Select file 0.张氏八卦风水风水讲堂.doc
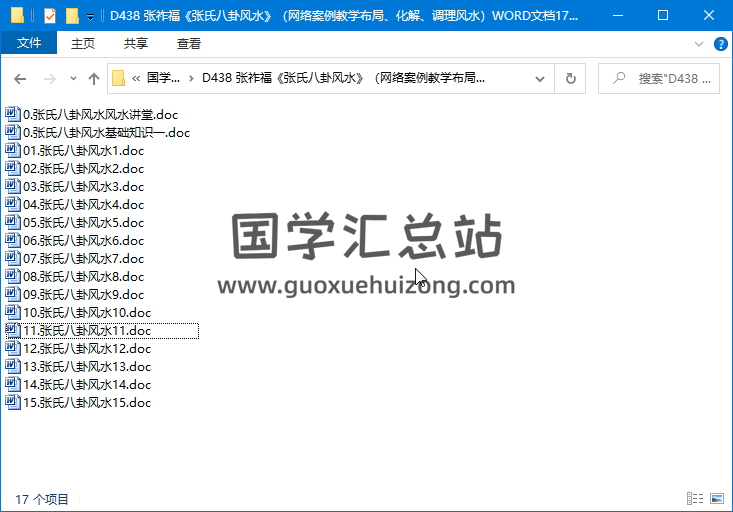This screenshot has height=512, width=733. point(92,115)
